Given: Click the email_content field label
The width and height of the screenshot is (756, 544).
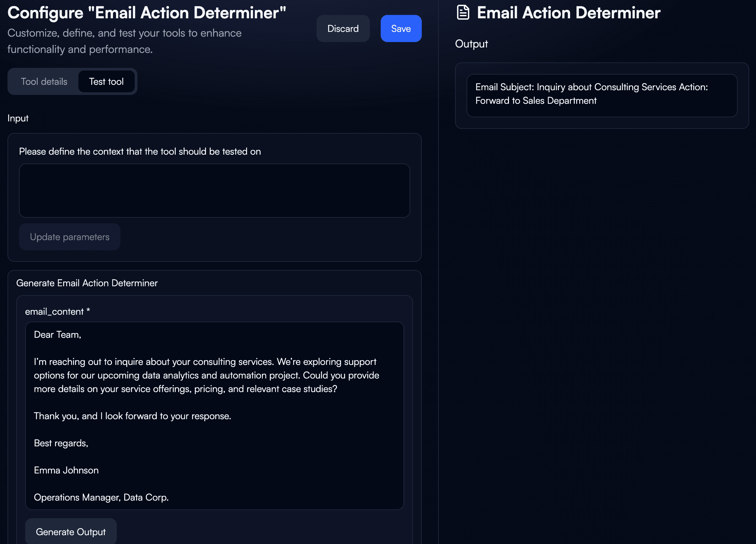Looking at the screenshot, I should 57,311.
